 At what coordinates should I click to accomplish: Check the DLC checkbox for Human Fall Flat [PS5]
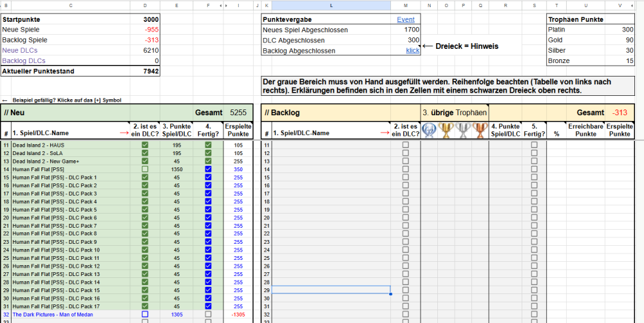145,169
